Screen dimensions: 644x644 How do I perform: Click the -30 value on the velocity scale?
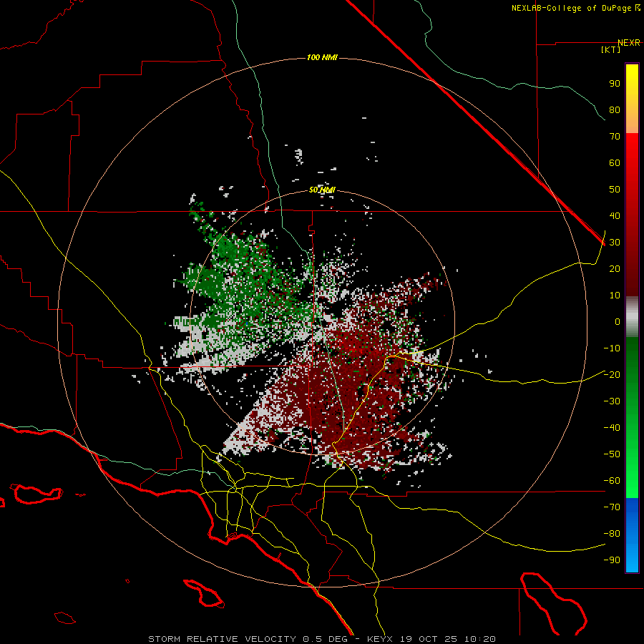tap(612, 401)
